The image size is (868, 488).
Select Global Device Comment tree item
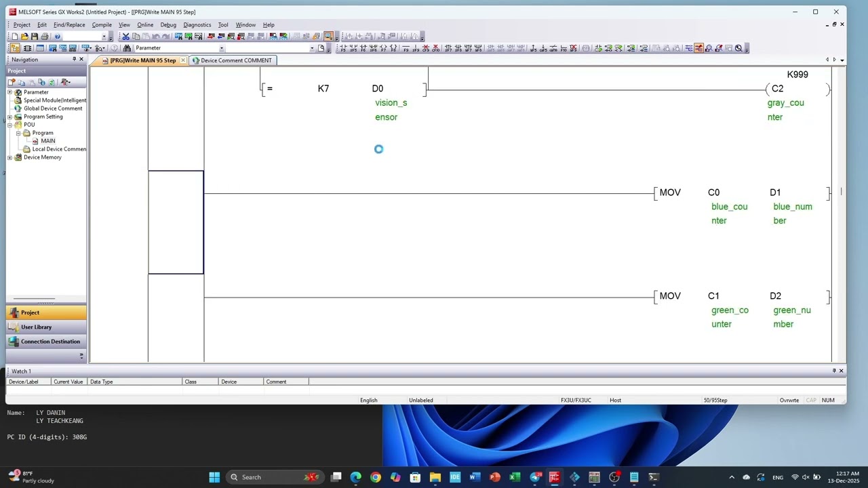click(53, 108)
